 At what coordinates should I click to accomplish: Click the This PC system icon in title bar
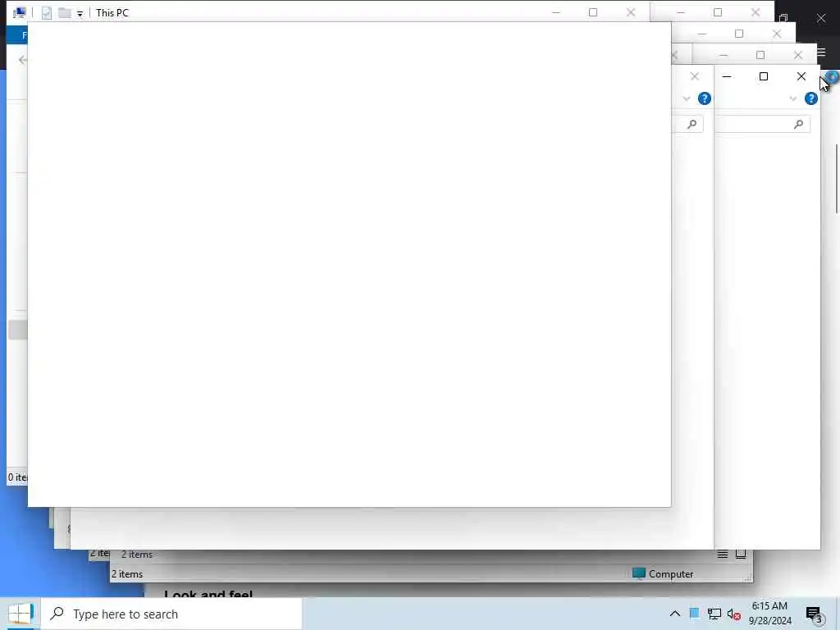[x=20, y=12]
